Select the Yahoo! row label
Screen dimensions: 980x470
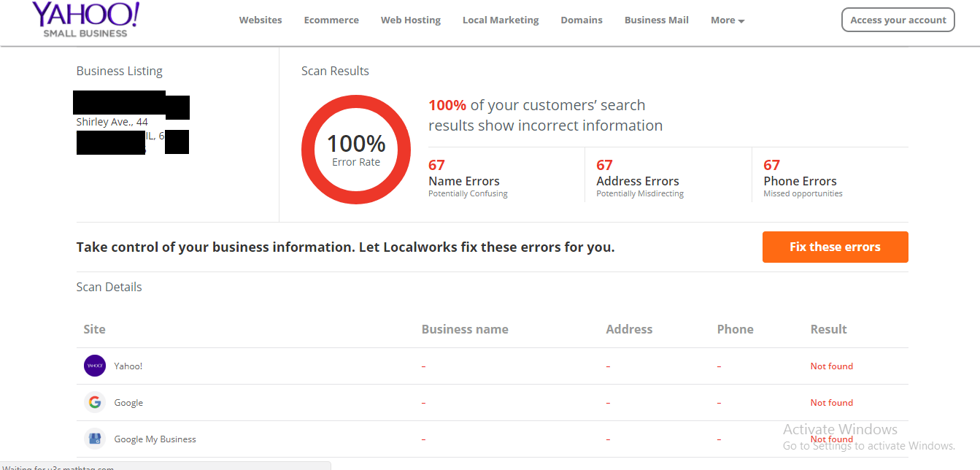(x=128, y=366)
